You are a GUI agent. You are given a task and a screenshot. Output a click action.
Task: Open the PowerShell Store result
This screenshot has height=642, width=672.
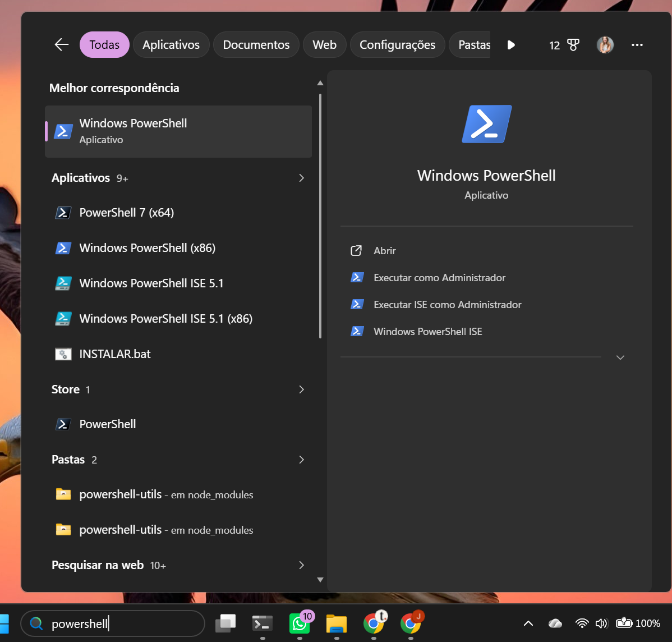178,424
